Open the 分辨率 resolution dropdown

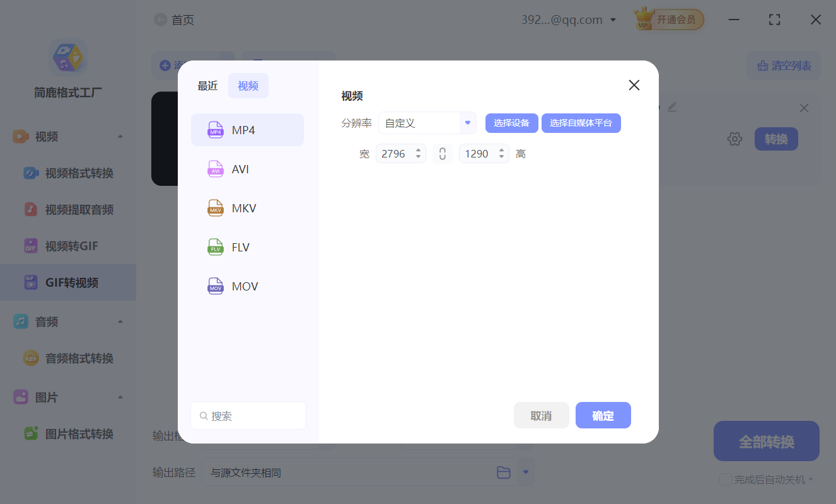pyautogui.click(x=427, y=123)
